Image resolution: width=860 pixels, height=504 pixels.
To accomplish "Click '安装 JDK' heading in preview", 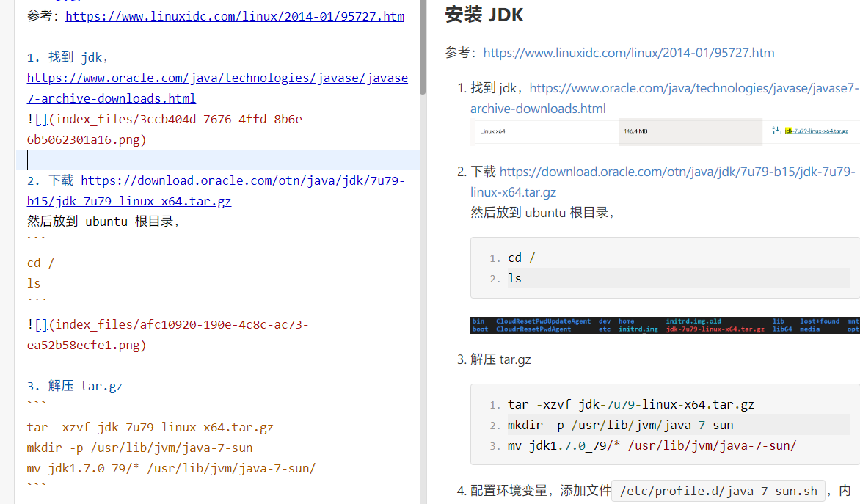I will pos(484,15).
